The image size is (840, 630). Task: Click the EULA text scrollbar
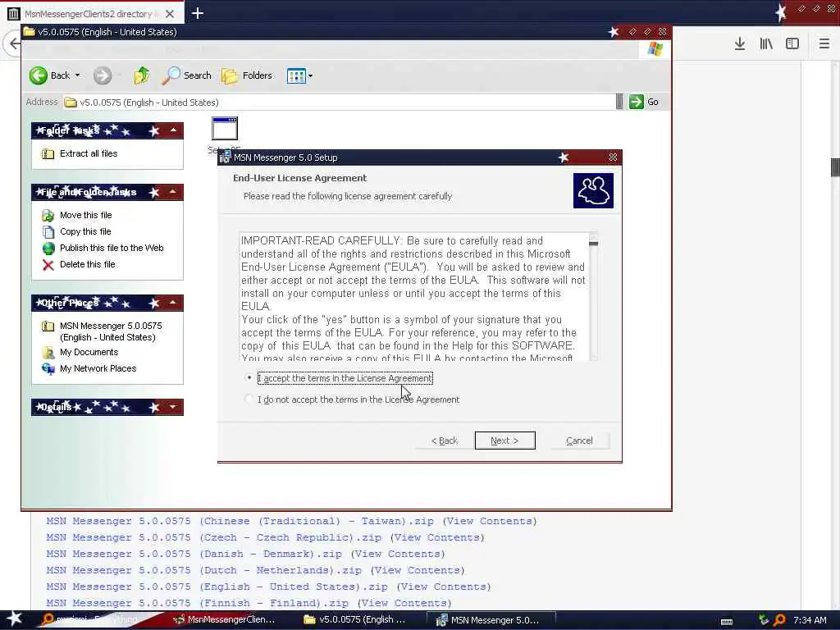click(593, 296)
